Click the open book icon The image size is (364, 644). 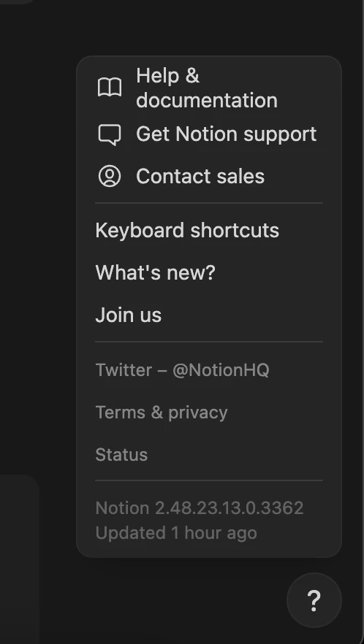click(110, 88)
